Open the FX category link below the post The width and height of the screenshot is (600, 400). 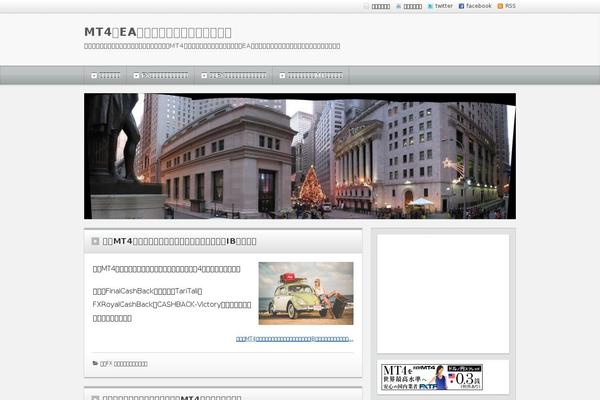pos(124,364)
